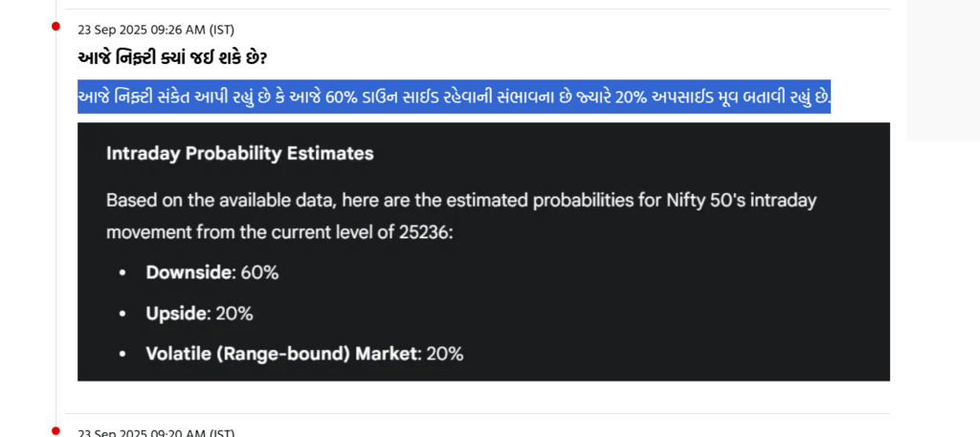Click the blue highlighted Gujarati summary sentence
Image resolution: width=980 pixels, height=437 pixels.
[454, 97]
